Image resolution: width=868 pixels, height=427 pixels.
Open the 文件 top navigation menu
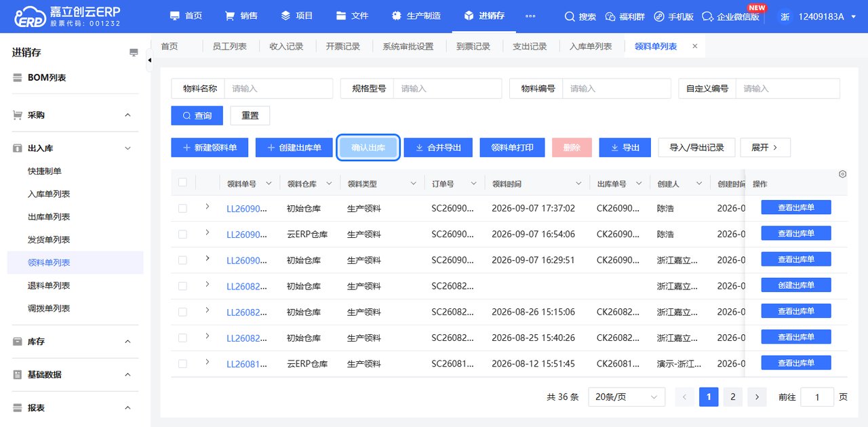[353, 16]
